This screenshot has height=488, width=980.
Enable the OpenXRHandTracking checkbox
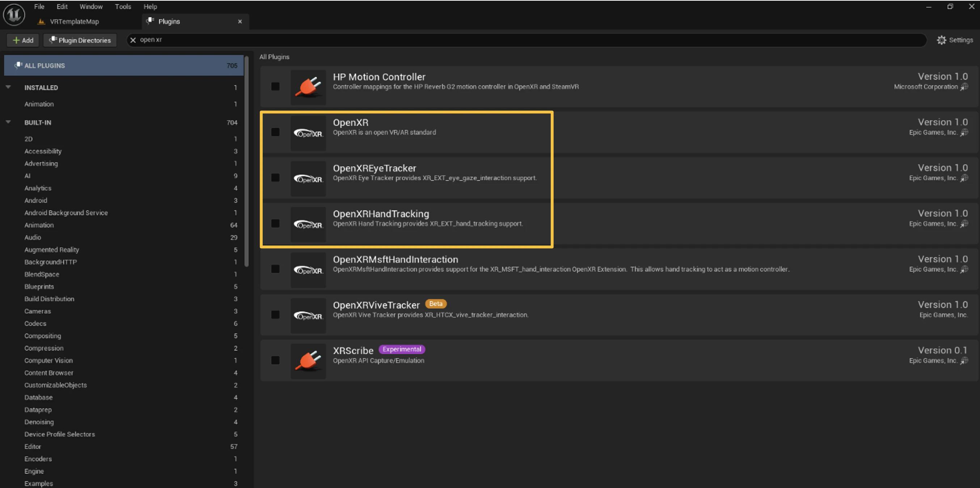click(275, 223)
